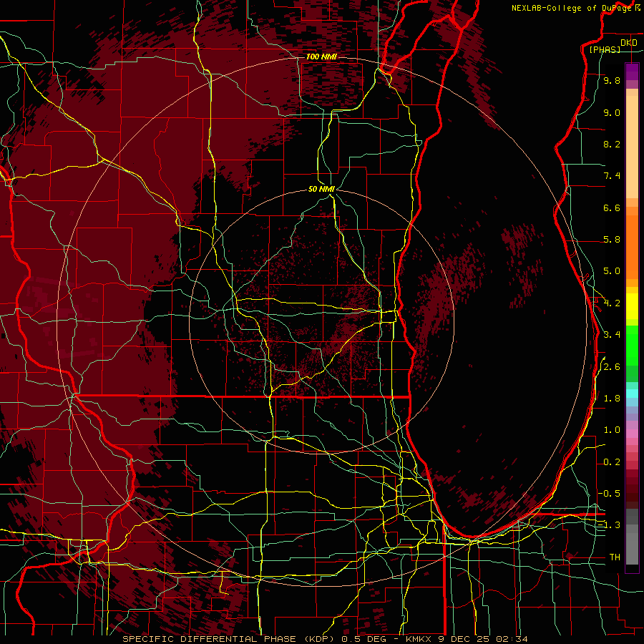The height and width of the screenshot is (644, 644).
Task: Click the 8.2 value on the color scale
Action: pyautogui.click(x=612, y=144)
